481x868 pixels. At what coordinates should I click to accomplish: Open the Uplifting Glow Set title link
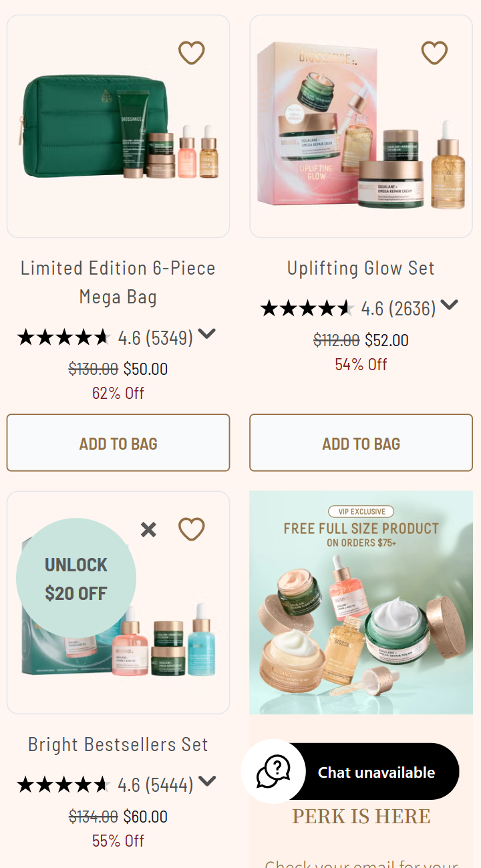[361, 268]
